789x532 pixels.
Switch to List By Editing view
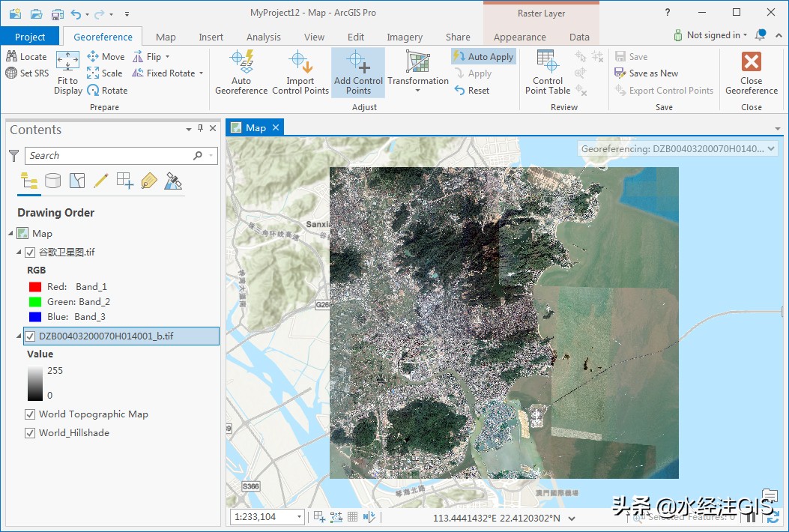pos(100,181)
